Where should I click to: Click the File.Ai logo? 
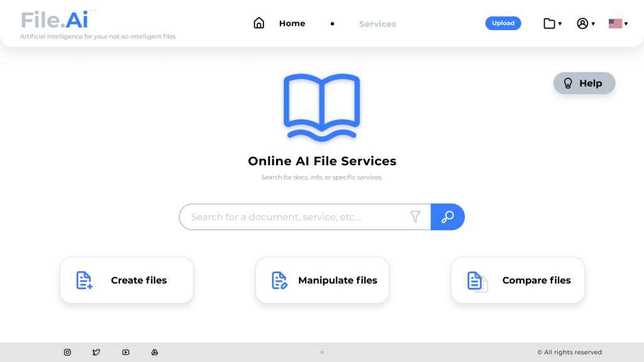[x=55, y=20]
